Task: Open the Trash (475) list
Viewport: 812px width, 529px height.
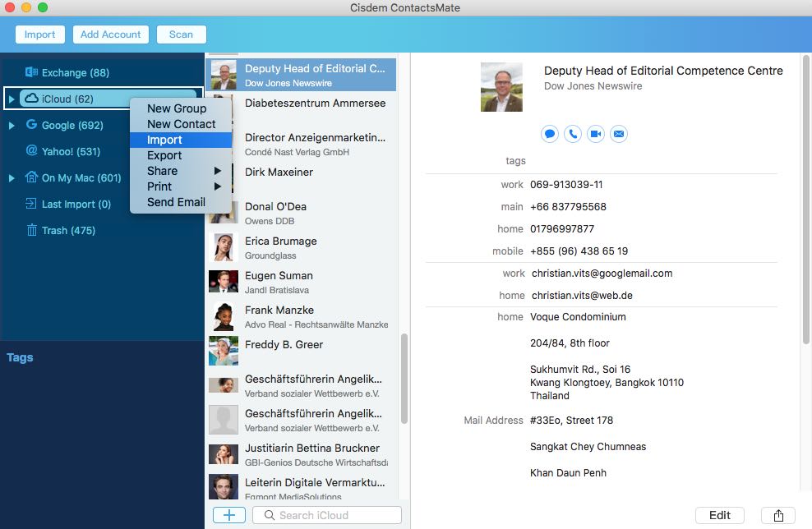Action: (x=68, y=230)
